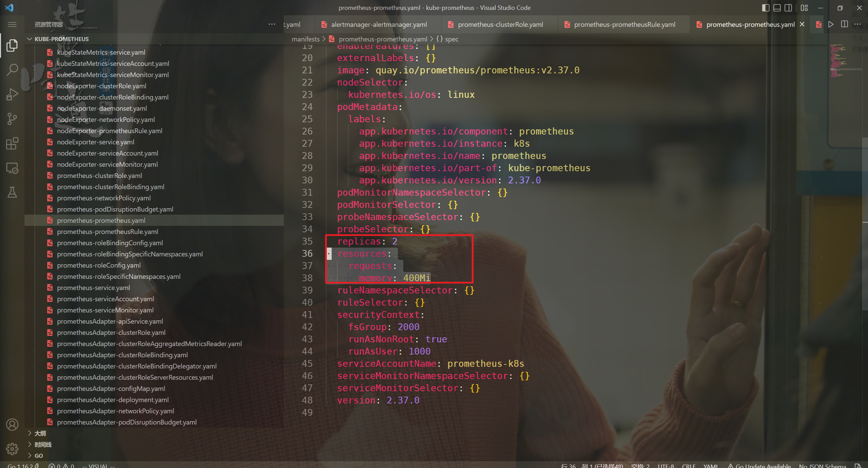The height and width of the screenshot is (468, 868).
Task: Click the status bar notifications icon
Action: (x=857, y=466)
